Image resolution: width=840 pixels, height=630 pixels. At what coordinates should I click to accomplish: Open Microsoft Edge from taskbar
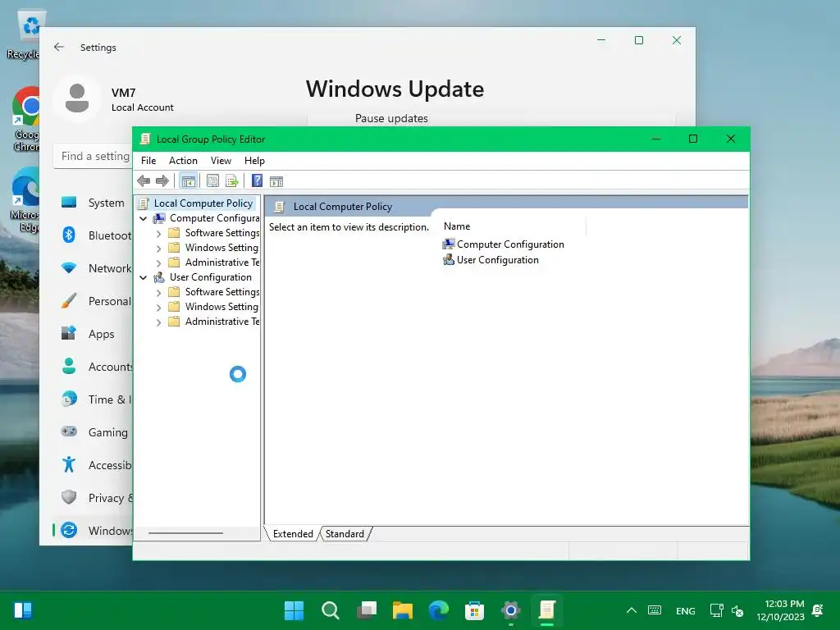(439, 610)
